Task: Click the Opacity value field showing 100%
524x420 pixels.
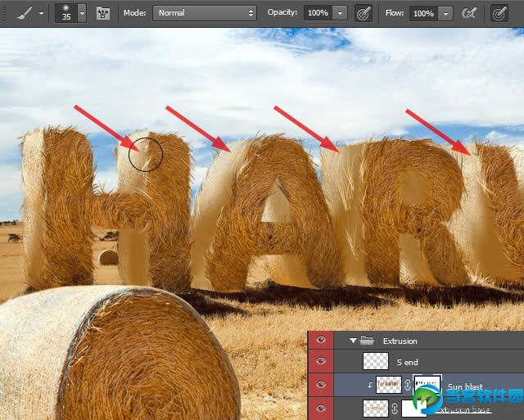Action: click(x=318, y=13)
